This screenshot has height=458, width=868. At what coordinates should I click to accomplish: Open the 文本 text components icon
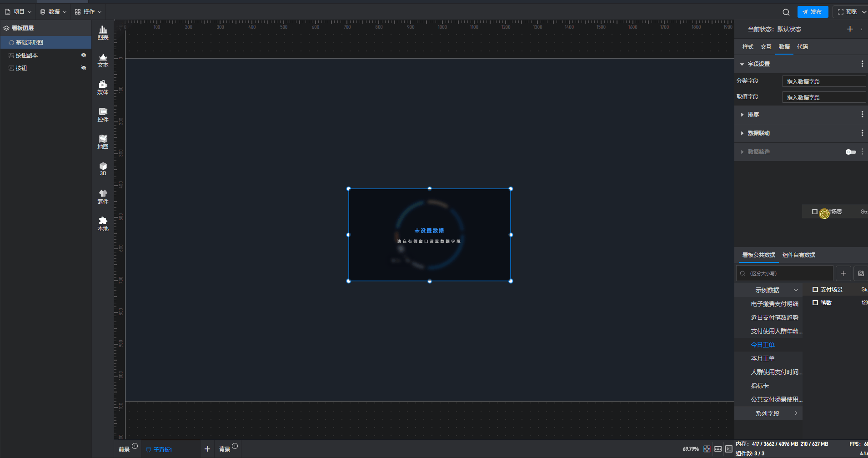103,60
